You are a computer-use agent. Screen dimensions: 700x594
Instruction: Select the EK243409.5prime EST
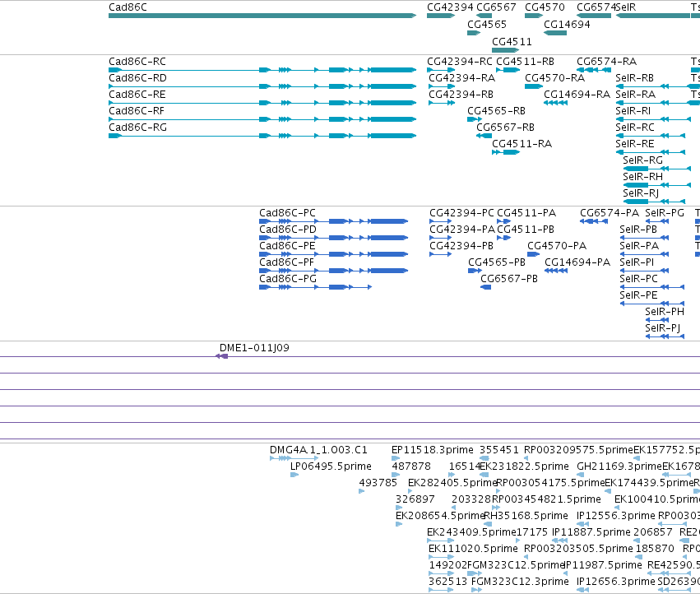coord(440,541)
